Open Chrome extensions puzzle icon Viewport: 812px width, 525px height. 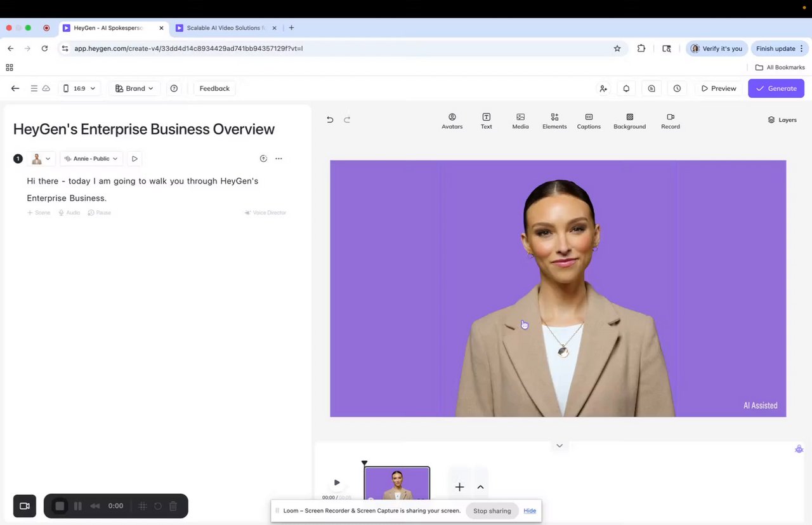click(x=641, y=48)
